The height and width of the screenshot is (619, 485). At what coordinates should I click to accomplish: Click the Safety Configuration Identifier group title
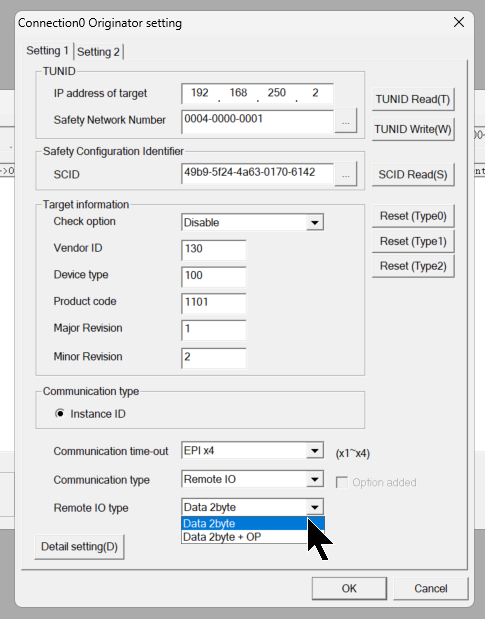(113, 151)
